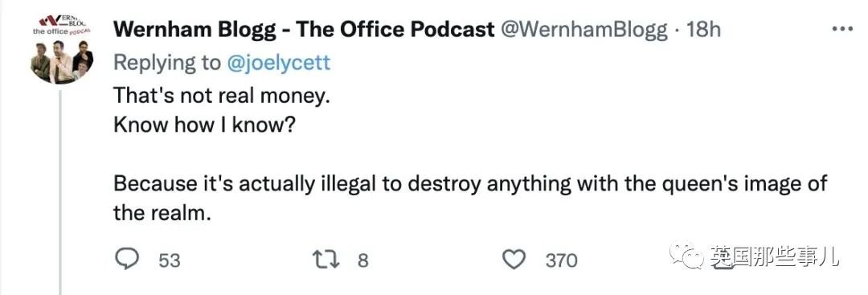Image resolution: width=868 pixels, height=295 pixels.
Task: Select the sentence about the queen's image
Action: [x=470, y=198]
